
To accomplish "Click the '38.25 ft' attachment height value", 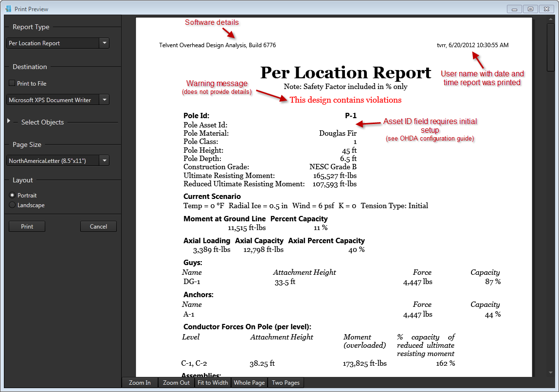I will pyautogui.click(x=262, y=363).
